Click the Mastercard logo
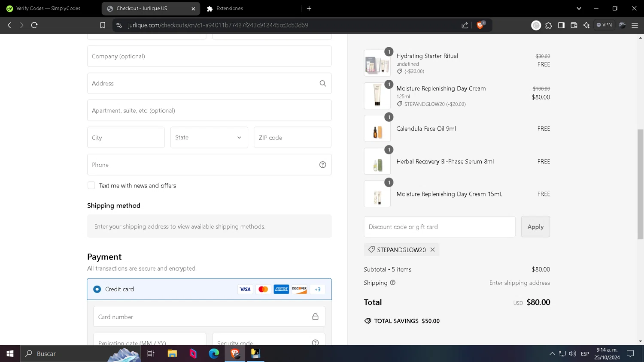Image resolution: width=644 pixels, height=362 pixels. tap(263, 289)
